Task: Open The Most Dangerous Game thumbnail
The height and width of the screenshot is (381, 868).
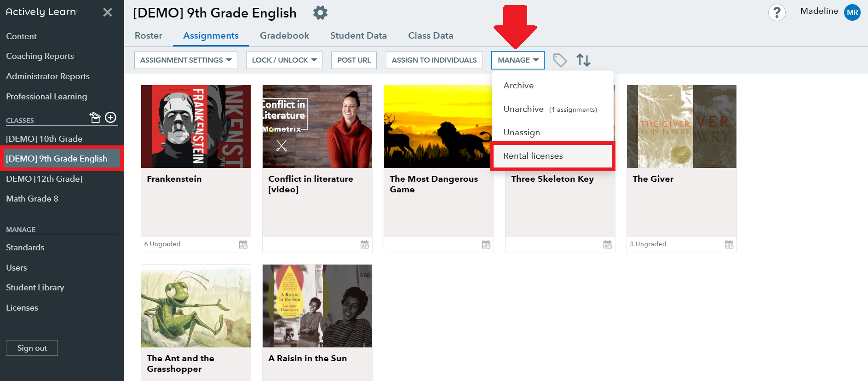Action: pyautogui.click(x=438, y=127)
